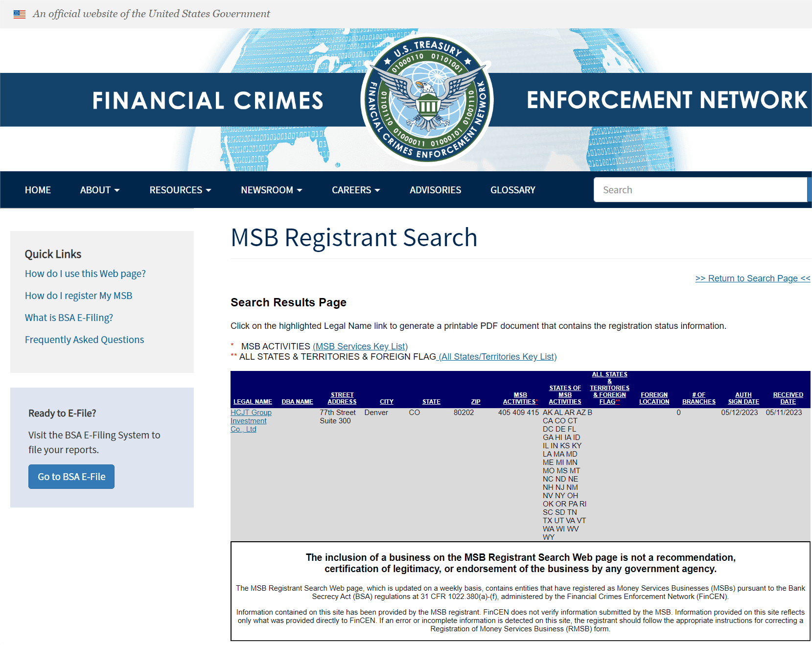Screen dimensions: 812x645
Task: Sort by MSB ACTIVITIES column header
Action: pos(520,398)
